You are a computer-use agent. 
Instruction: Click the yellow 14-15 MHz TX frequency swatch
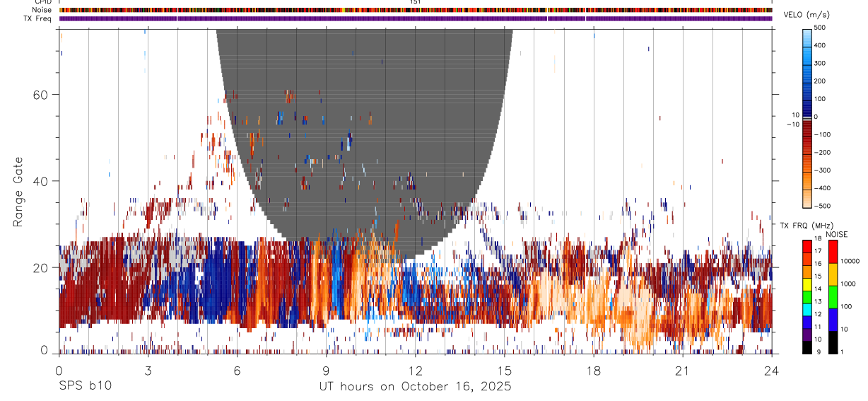coord(807,284)
